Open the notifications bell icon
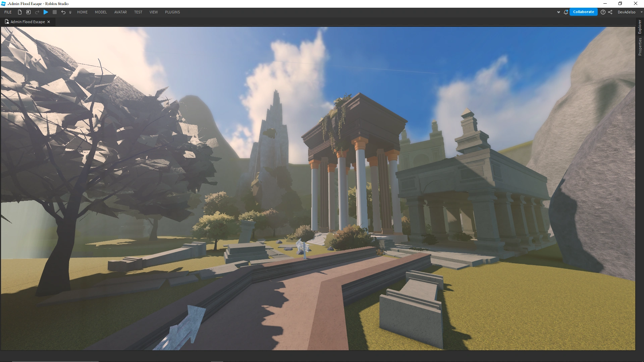The width and height of the screenshot is (644, 362). 566,12
